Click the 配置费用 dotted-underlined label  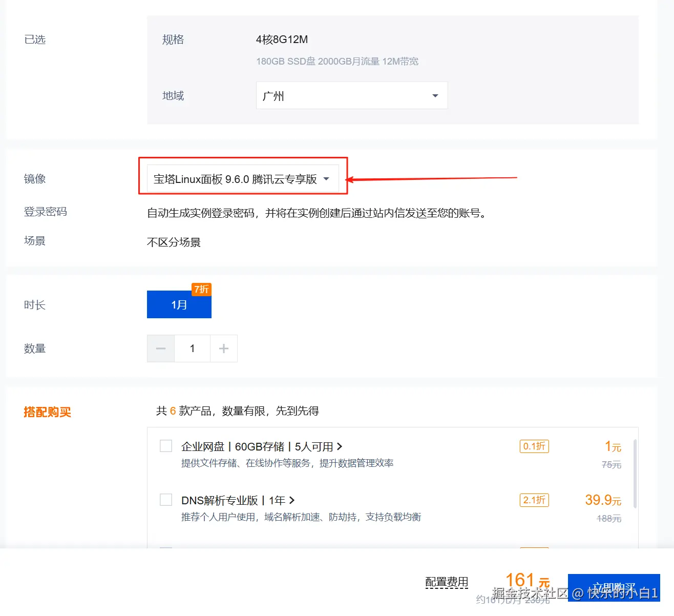(447, 582)
